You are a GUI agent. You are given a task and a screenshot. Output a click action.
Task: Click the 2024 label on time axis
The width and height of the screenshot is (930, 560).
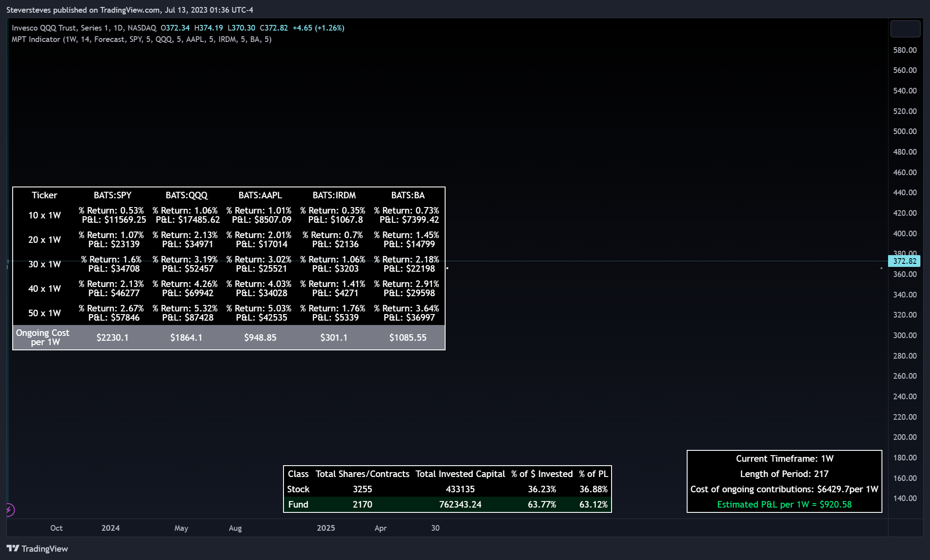click(111, 528)
